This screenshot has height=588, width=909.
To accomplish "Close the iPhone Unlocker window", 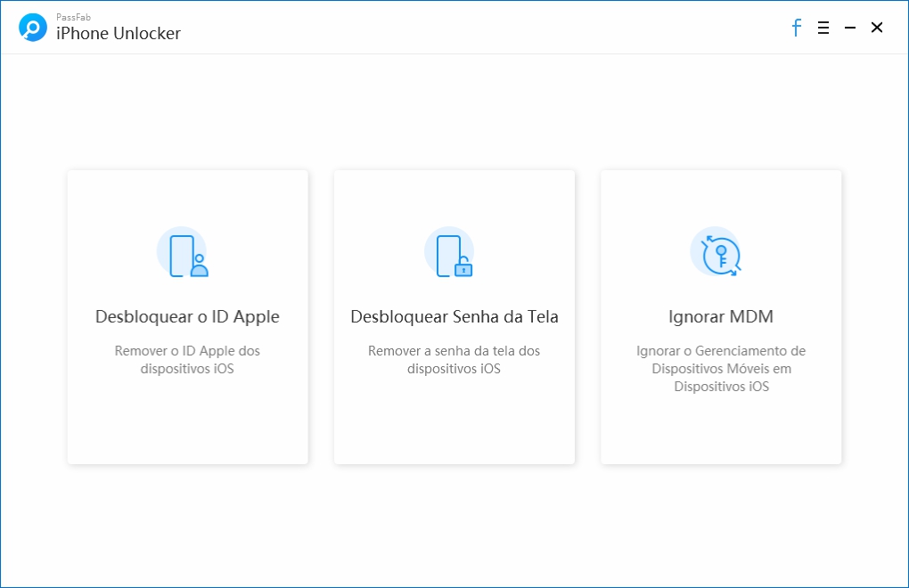I will pos(877,28).
